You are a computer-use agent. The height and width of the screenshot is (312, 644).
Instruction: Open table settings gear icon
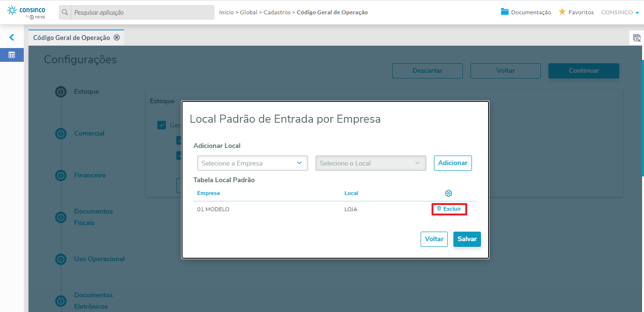coord(448,193)
